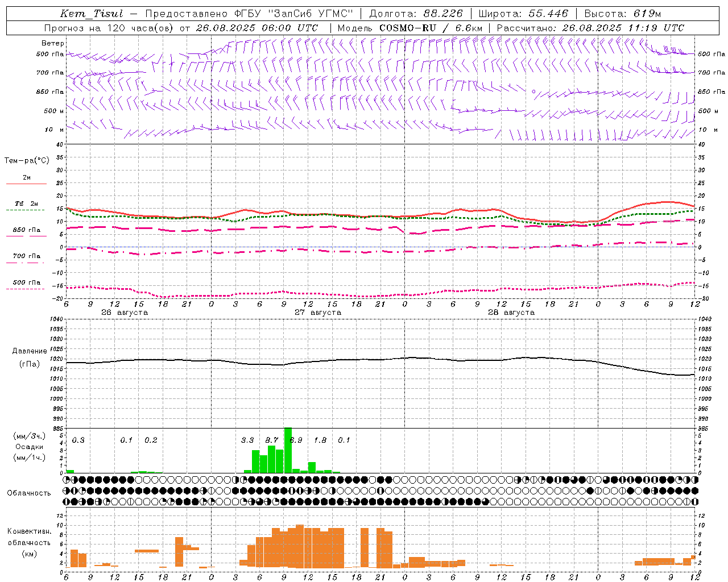The height and width of the screenshot is (582, 728).
Task: Click the "Рассчитано: 26.08.2025 11:19 UTC" text
Action: (590, 28)
